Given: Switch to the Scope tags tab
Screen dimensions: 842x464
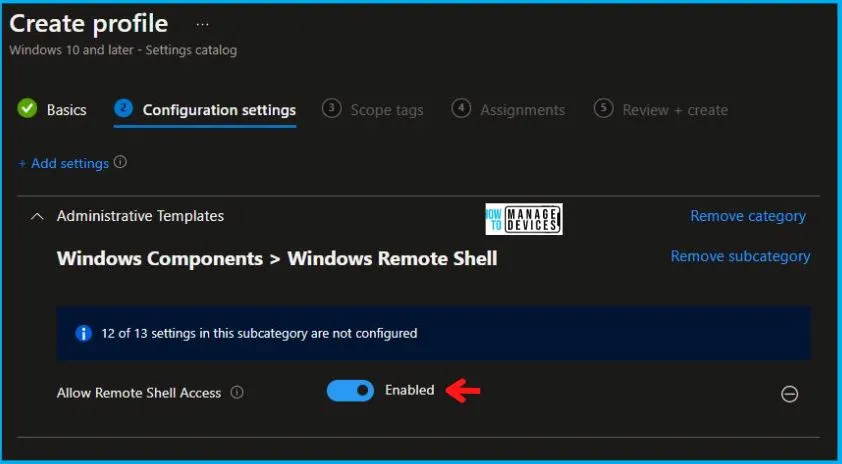Looking at the screenshot, I should [386, 110].
